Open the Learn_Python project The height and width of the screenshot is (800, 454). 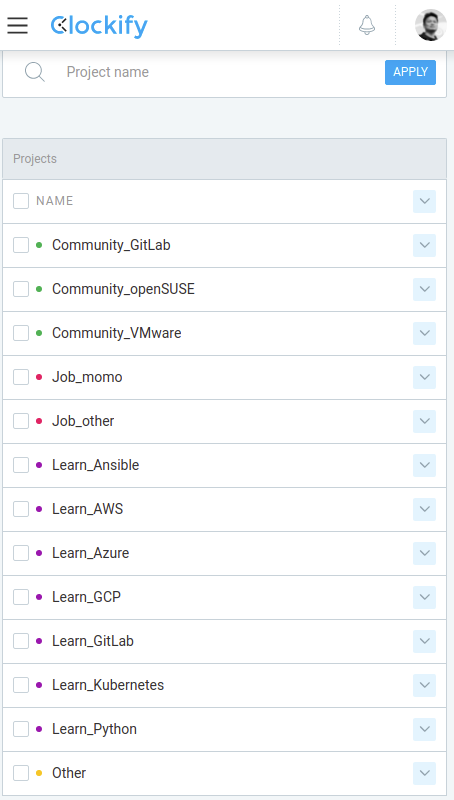(x=94, y=729)
